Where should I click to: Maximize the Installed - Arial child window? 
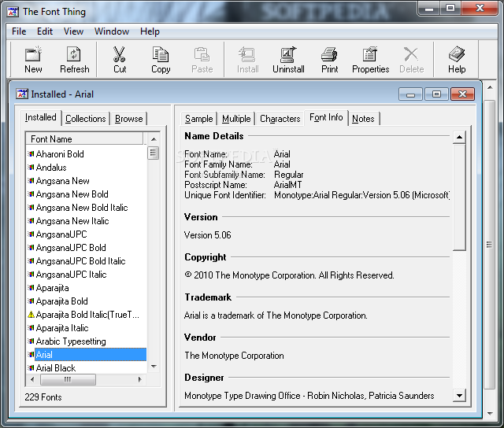436,94
